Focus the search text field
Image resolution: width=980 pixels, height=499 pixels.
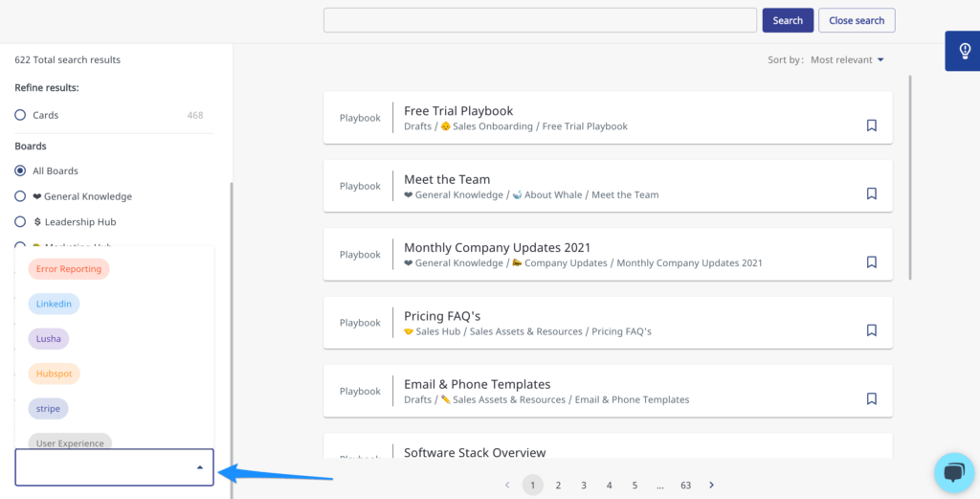540,20
